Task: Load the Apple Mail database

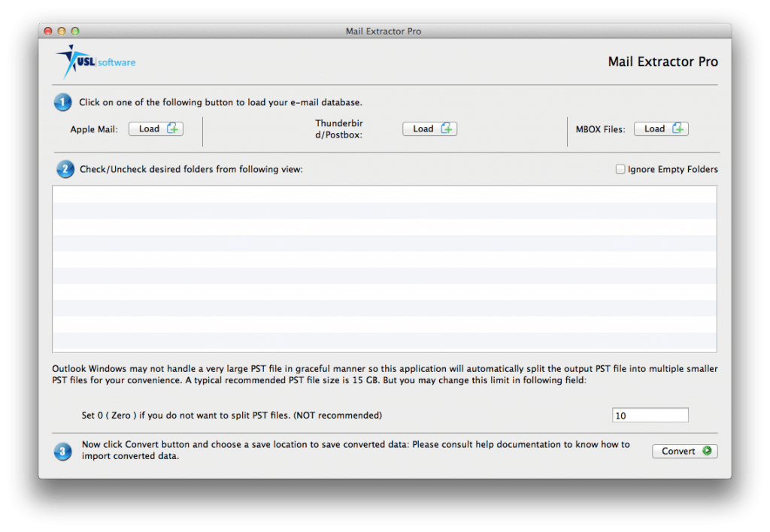Action: (156, 128)
